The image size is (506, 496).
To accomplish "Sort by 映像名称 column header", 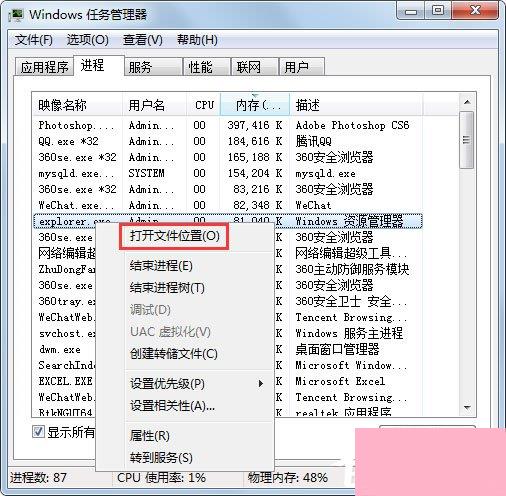I will click(x=77, y=105).
